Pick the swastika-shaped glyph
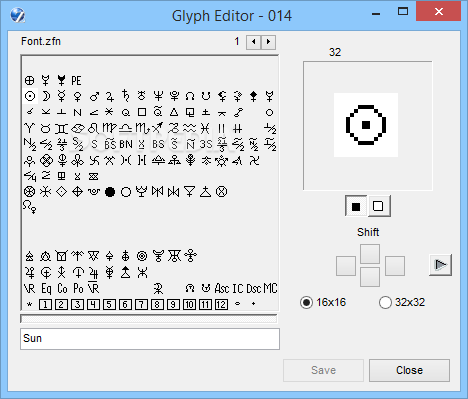The height and width of the screenshot is (399, 468). (x=94, y=161)
